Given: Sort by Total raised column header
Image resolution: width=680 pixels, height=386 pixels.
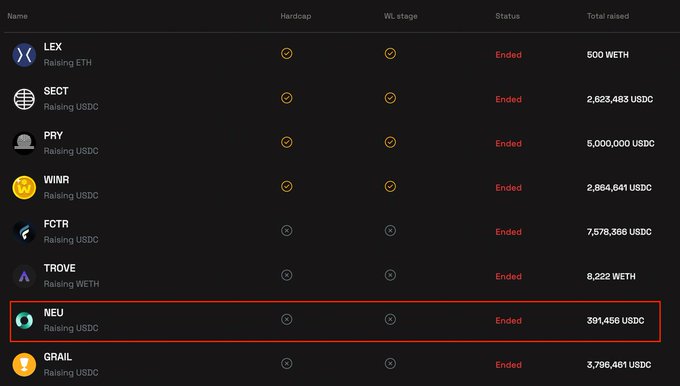Looking at the screenshot, I should (x=608, y=16).
